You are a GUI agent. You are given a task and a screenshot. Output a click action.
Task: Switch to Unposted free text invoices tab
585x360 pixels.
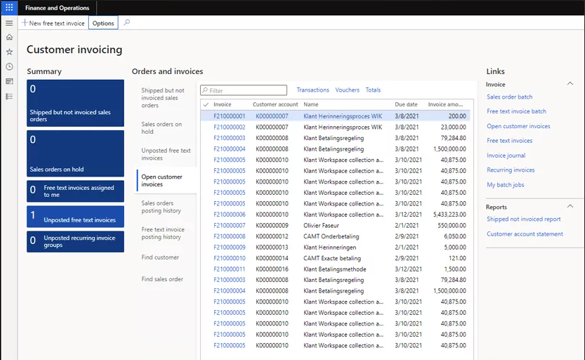point(166,154)
